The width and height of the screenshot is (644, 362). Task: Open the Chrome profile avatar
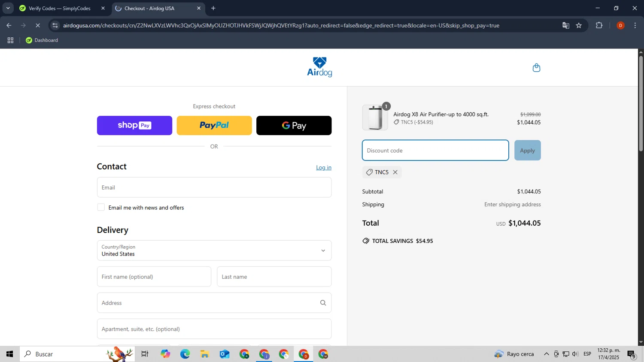[620, 25]
